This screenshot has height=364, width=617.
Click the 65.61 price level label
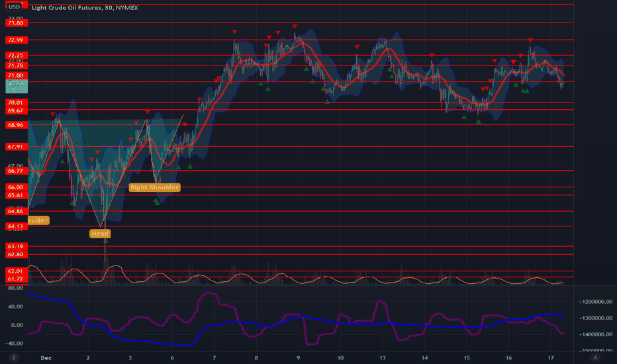point(16,195)
